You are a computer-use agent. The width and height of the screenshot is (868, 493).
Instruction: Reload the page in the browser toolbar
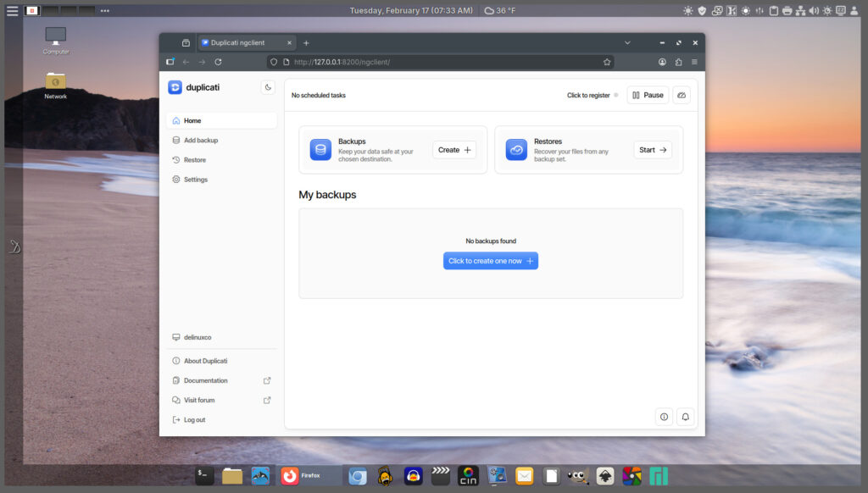[x=218, y=62]
